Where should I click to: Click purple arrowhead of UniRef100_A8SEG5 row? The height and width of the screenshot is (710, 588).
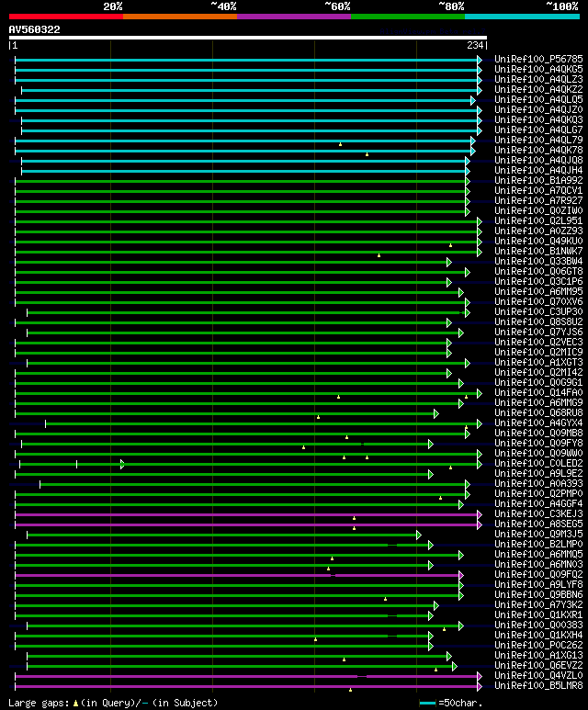pos(480,524)
